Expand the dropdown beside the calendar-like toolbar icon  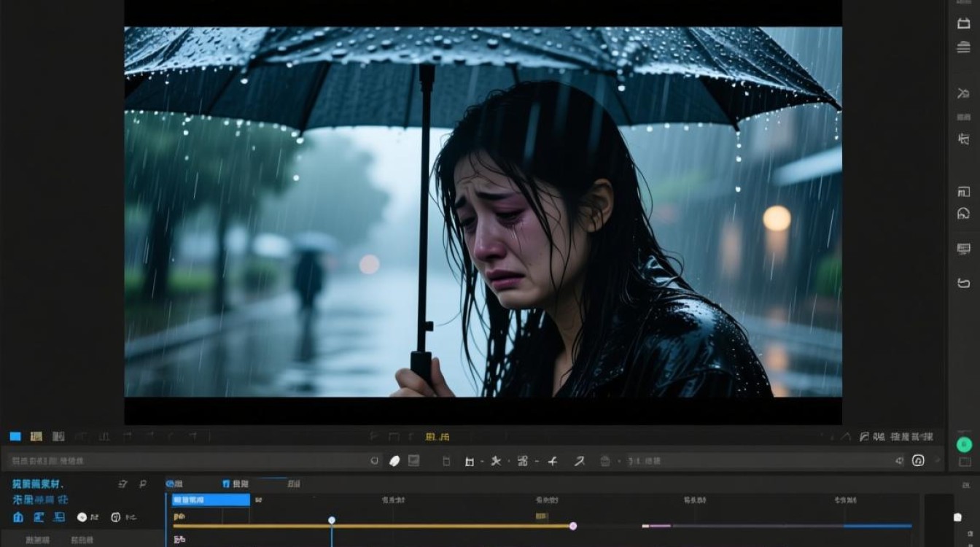point(482,462)
